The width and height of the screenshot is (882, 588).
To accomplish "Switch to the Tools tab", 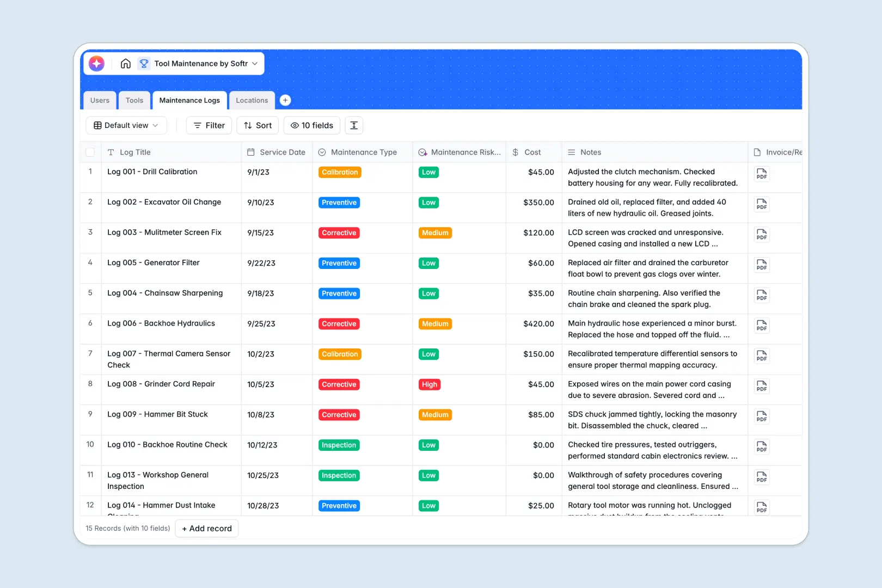I will (x=134, y=100).
